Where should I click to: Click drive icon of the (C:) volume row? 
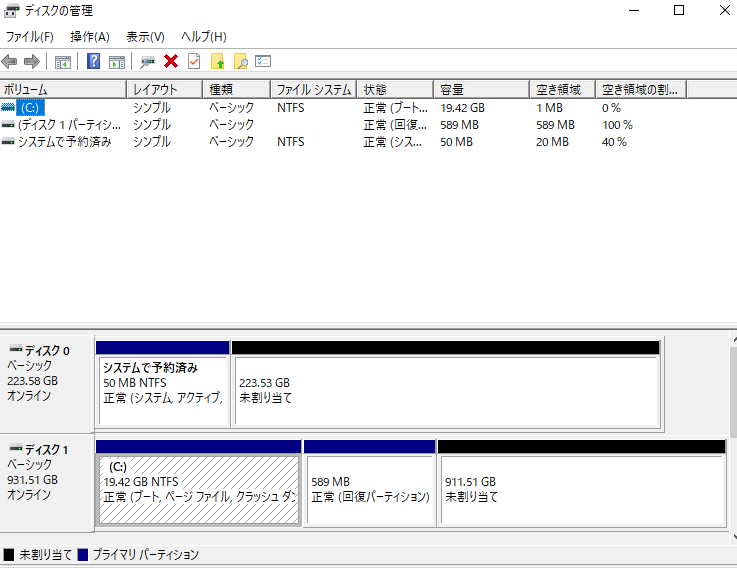[x=8, y=108]
